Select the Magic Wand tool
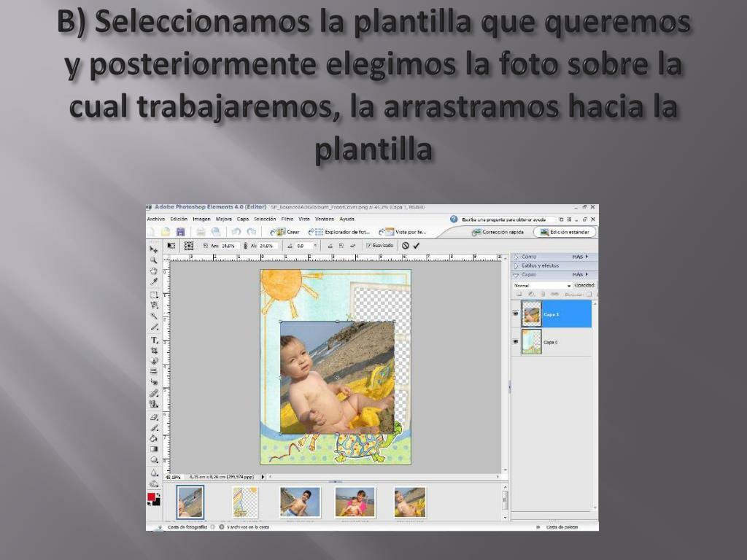 point(153,316)
